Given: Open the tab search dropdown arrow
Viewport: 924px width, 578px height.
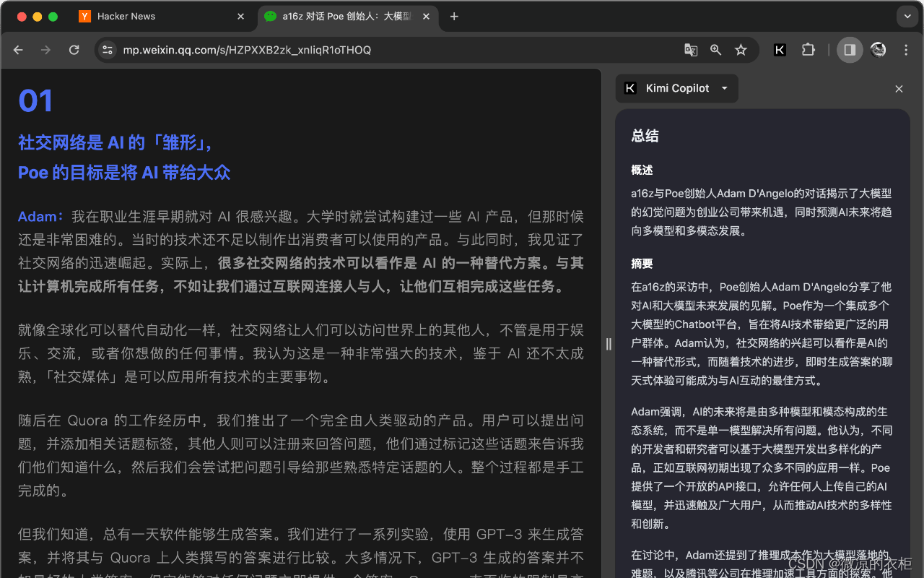Looking at the screenshot, I should click(x=907, y=16).
